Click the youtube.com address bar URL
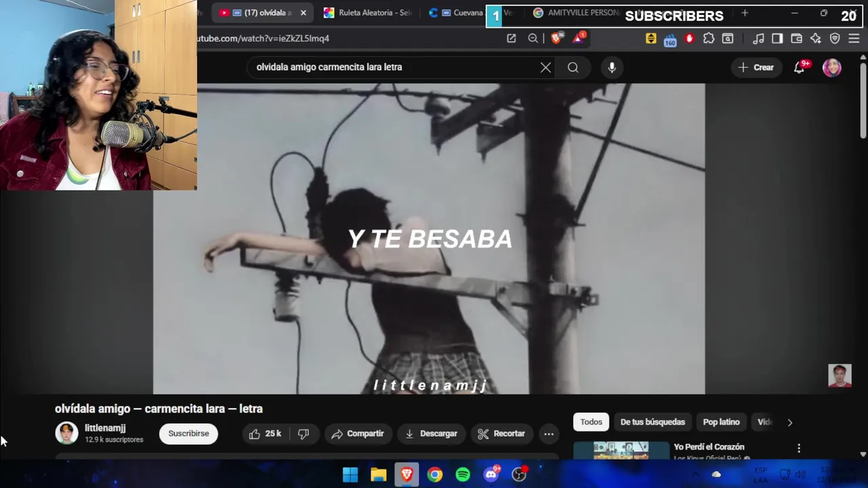 (x=263, y=39)
